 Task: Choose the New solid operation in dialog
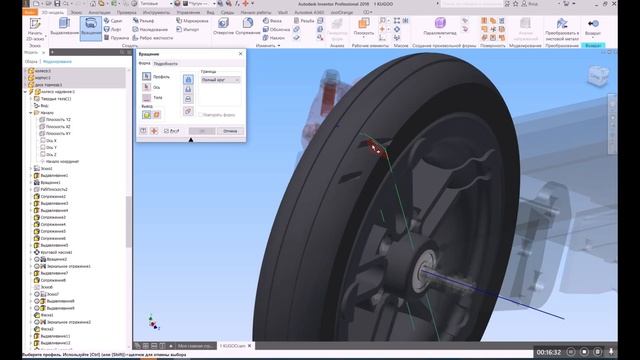point(188,111)
